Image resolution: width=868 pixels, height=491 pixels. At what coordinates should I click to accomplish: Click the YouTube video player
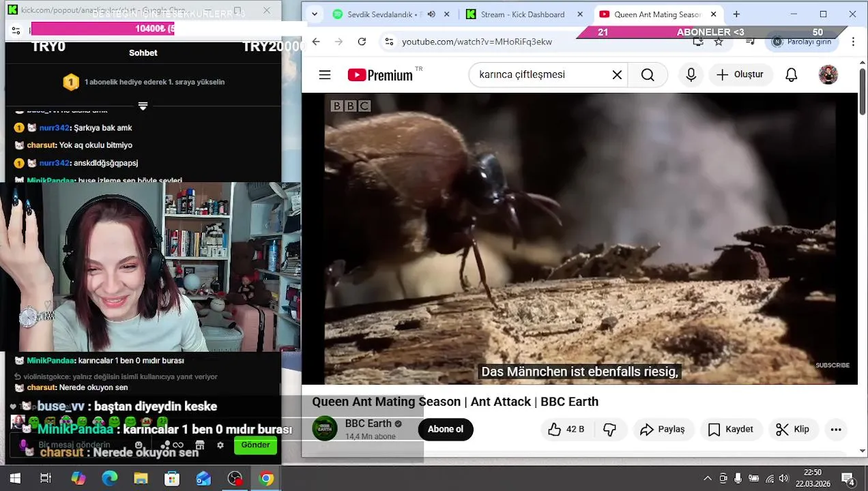pos(579,239)
